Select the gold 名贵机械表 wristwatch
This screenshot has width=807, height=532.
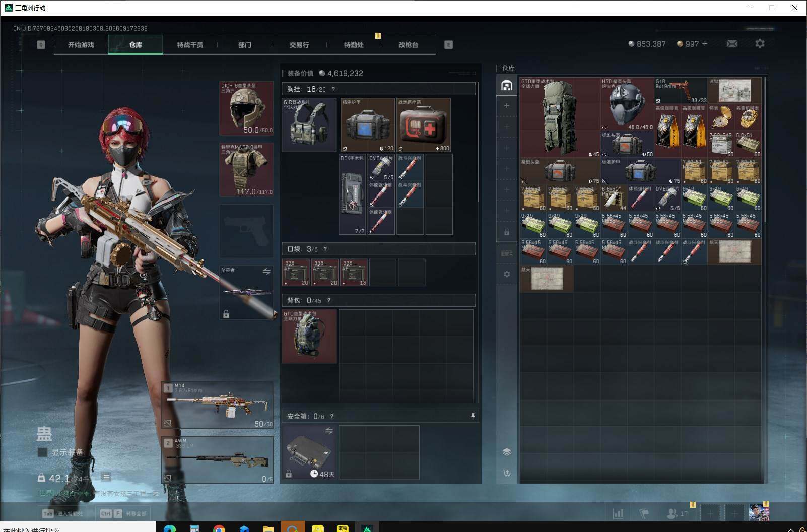(x=748, y=117)
